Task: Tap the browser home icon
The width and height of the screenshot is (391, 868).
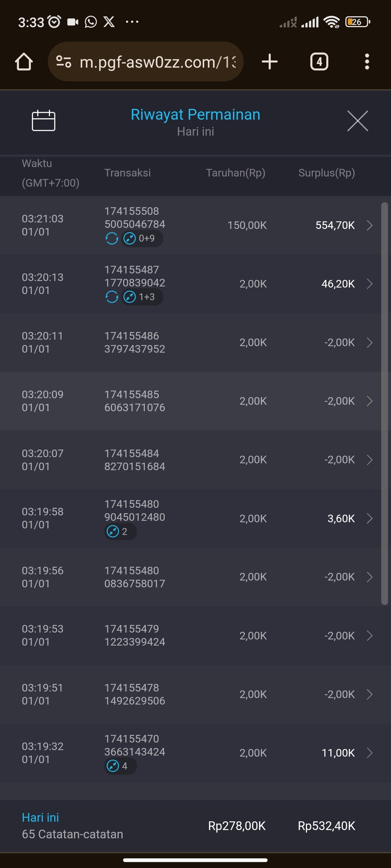Action: click(24, 62)
